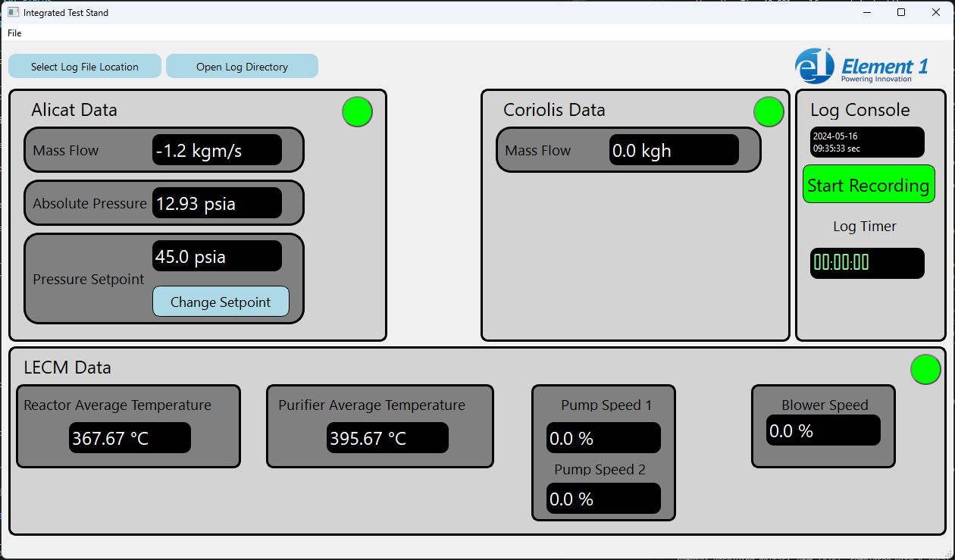This screenshot has width=955, height=560.
Task: Click the Log Timer digital display
Action: 867,263
